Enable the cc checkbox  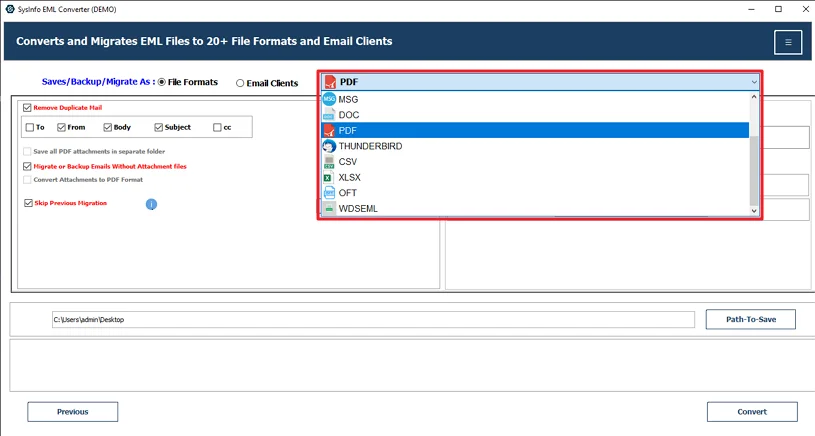click(x=217, y=127)
